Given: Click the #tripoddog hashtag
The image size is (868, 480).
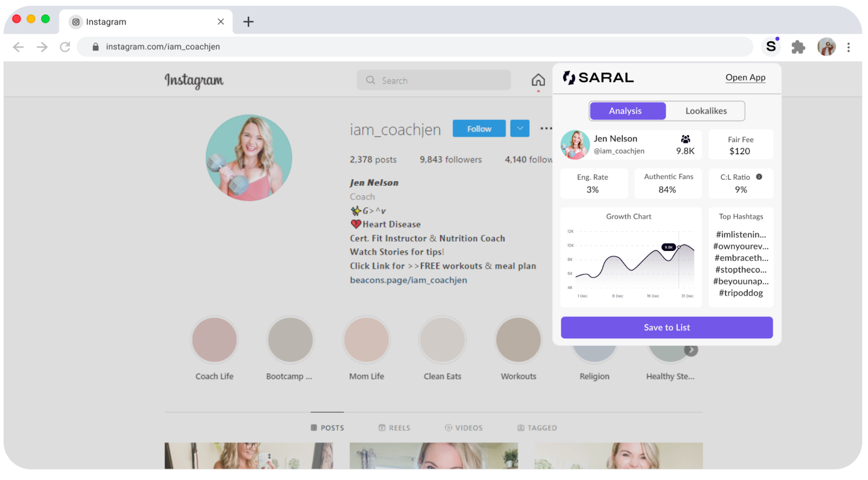Looking at the screenshot, I should click(x=741, y=293).
